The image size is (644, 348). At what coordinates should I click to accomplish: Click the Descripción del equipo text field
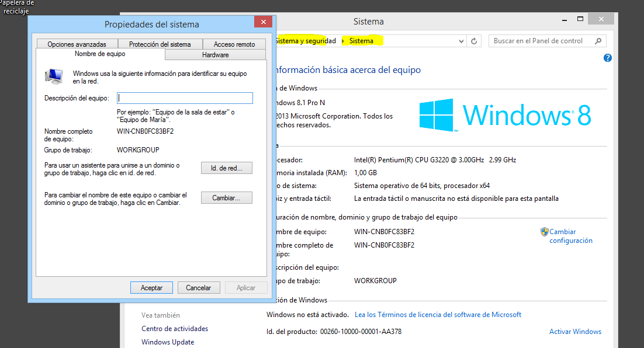coord(185,98)
